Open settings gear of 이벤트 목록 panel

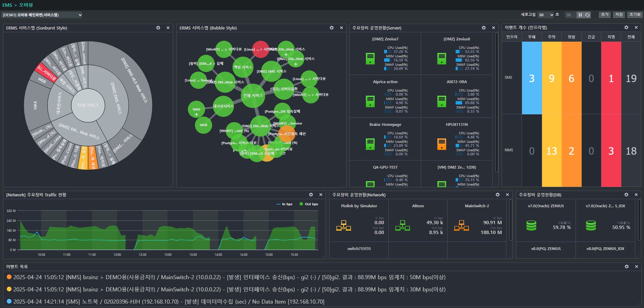pos(627,267)
